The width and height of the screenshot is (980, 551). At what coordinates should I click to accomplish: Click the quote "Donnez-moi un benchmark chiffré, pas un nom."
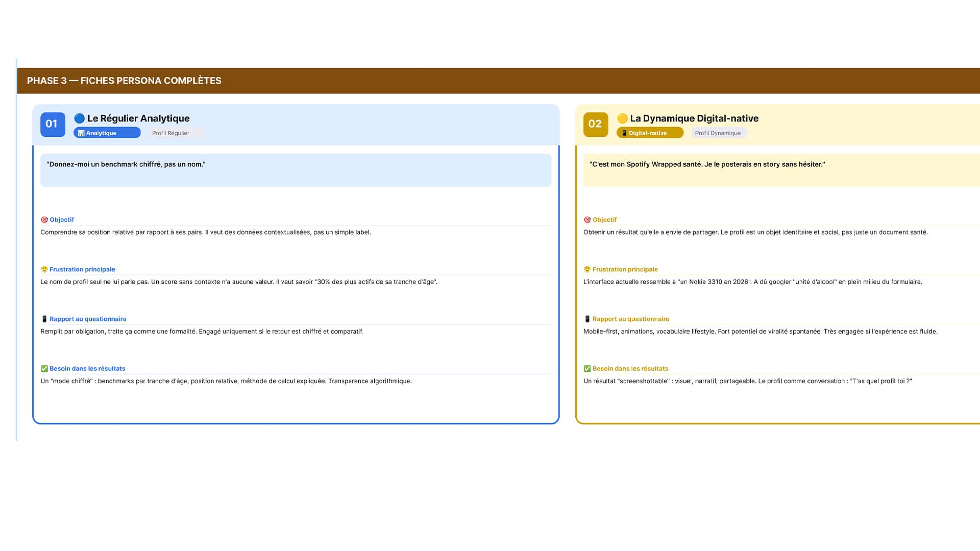tap(126, 164)
